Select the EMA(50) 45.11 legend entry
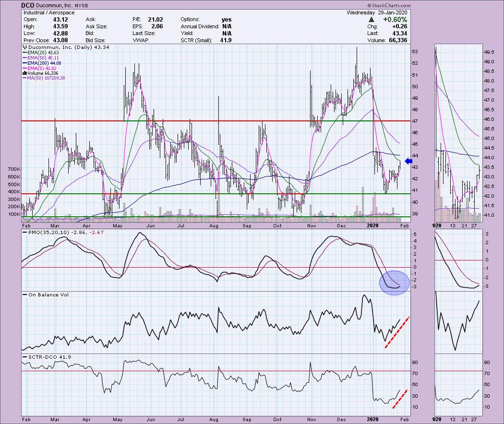 pyautogui.click(x=40, y=58)
